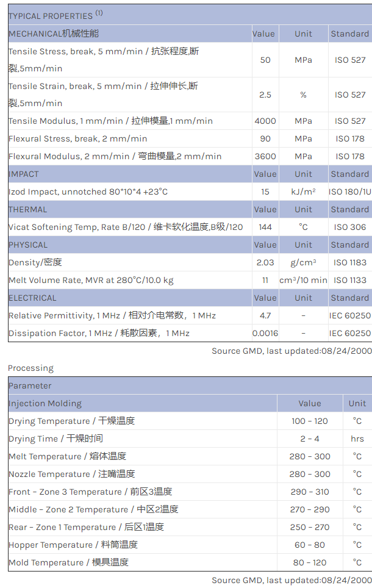Click the Izod Impact ISO 180/1U standard
The image size is (372, 588).
coord(350,192)
